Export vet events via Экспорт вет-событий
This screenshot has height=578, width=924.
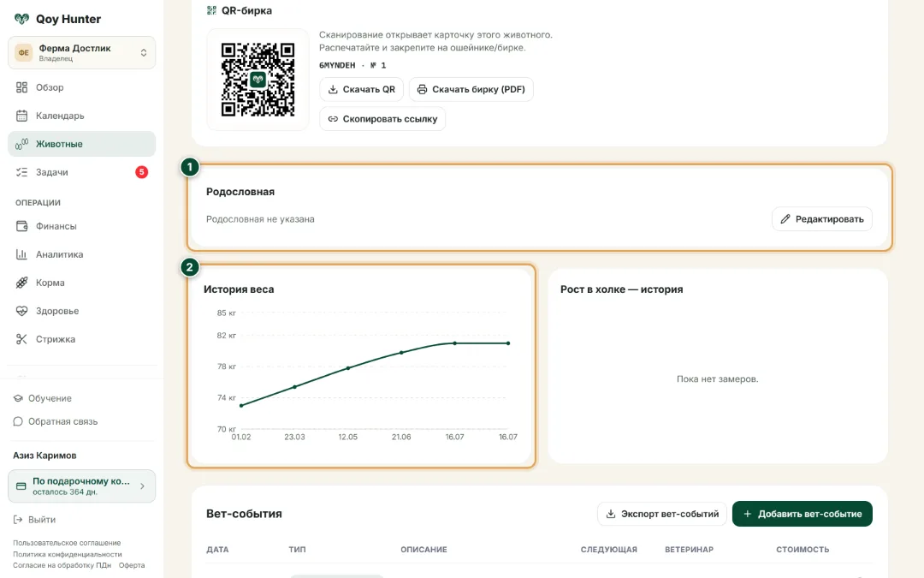click(x=662, y=514)
